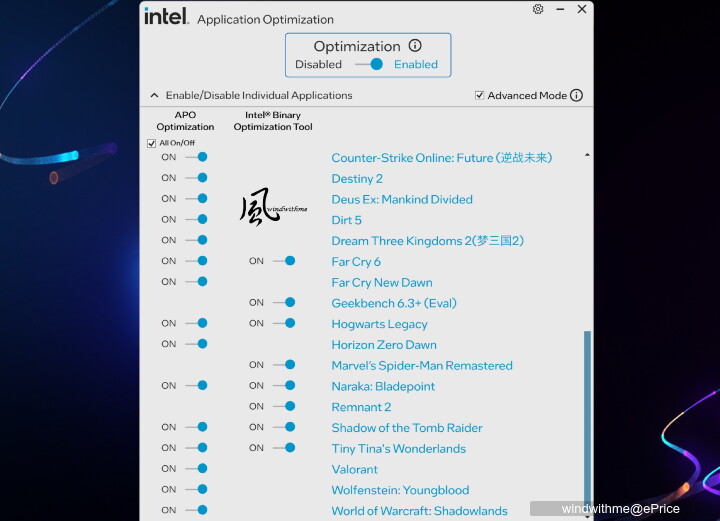
Task: Click the Disabled label of Optimization
Action: point(318,64)
